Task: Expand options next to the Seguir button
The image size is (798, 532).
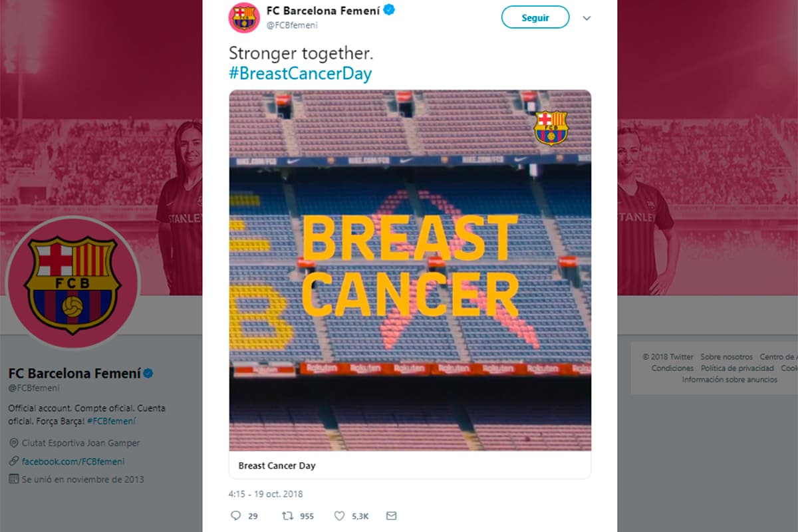Action: (587, 19)
